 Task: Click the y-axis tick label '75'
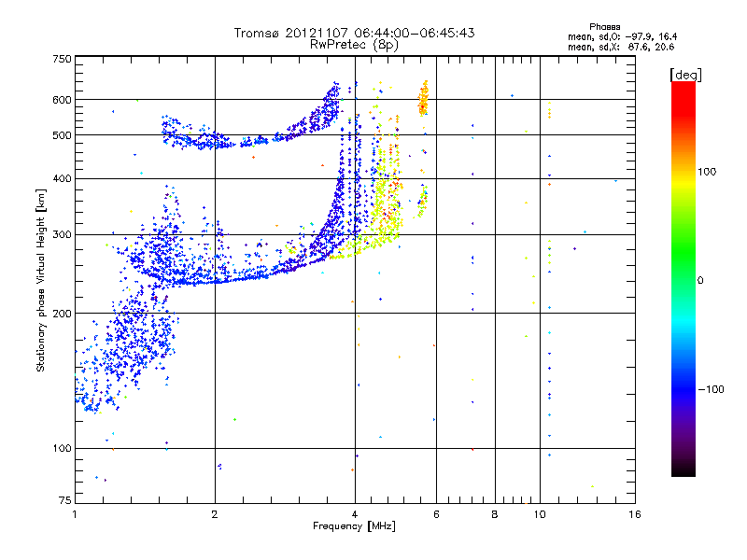click(65, 500)
